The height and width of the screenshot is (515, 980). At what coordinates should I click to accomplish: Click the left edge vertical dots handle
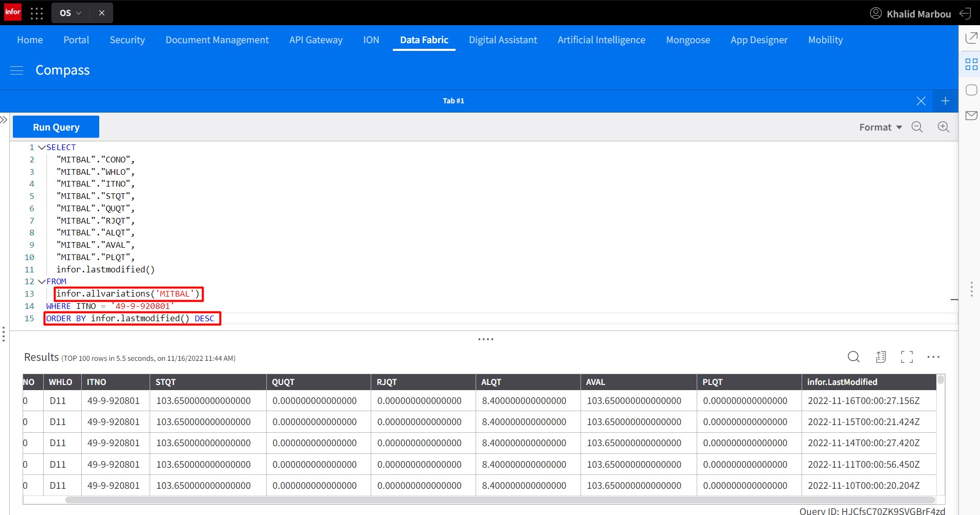pos(4,334)
